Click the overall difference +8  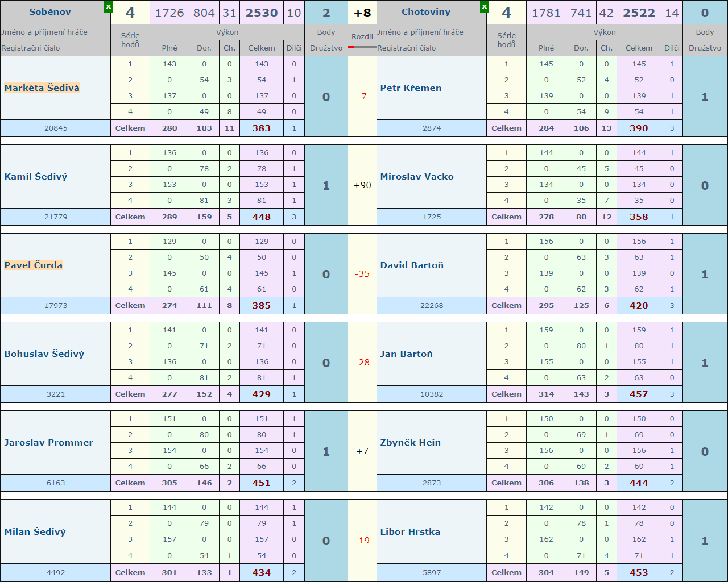[x=362, y=13]
